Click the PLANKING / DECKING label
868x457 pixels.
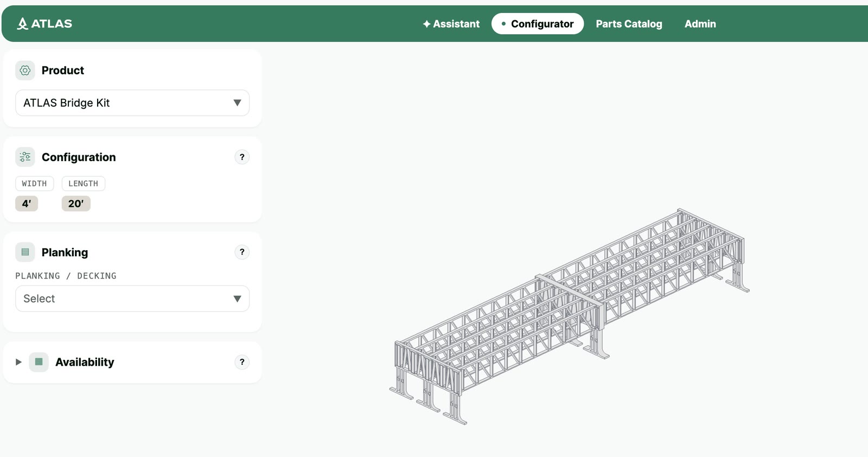coord(66,276)
